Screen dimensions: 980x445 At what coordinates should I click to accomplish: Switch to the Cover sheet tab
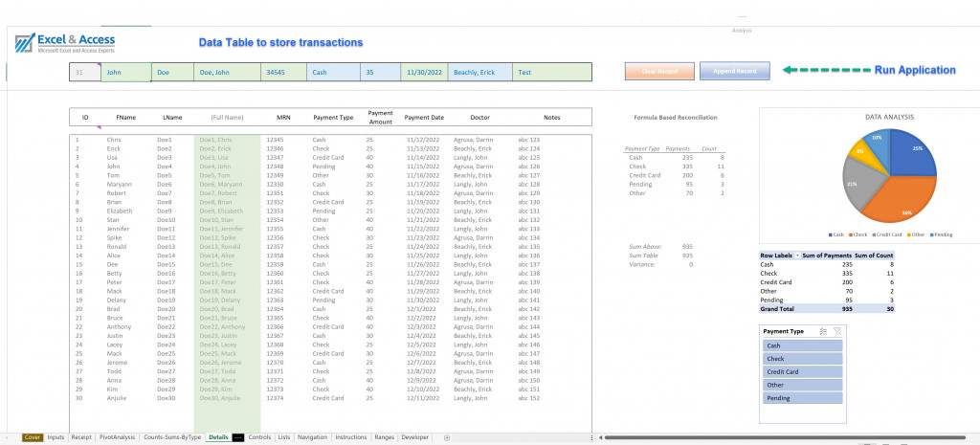click(33, 437)
